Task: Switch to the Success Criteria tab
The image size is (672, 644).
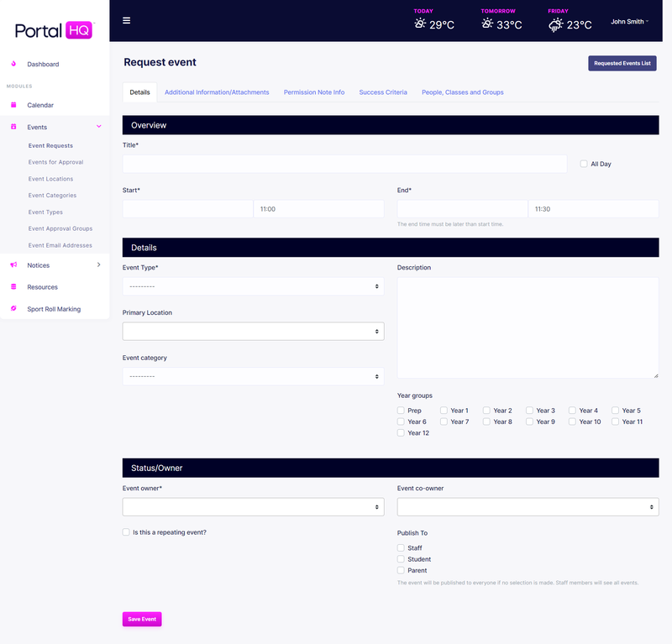Action: 383,92
